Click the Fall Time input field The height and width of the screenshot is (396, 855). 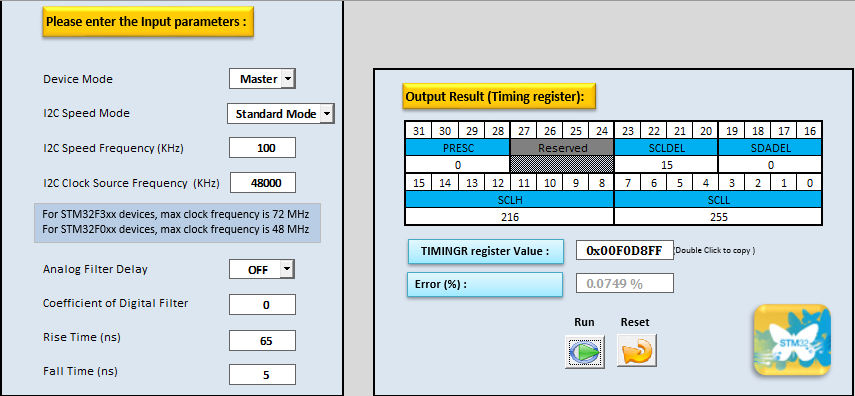[262, 375]
